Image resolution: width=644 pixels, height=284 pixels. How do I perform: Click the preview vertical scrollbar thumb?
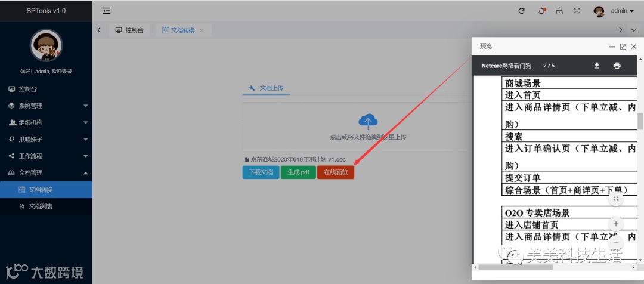(x=640, y=121)
